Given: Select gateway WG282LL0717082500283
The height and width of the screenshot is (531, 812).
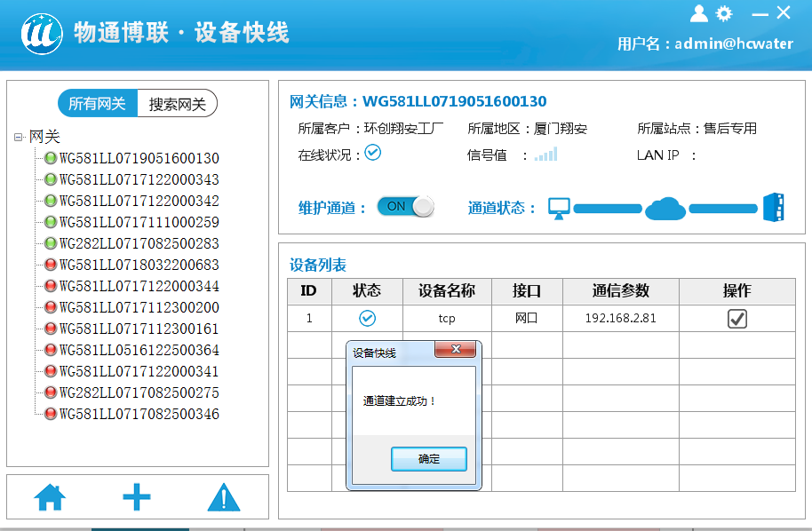Looking at the screenshot, I should (139, 243).
